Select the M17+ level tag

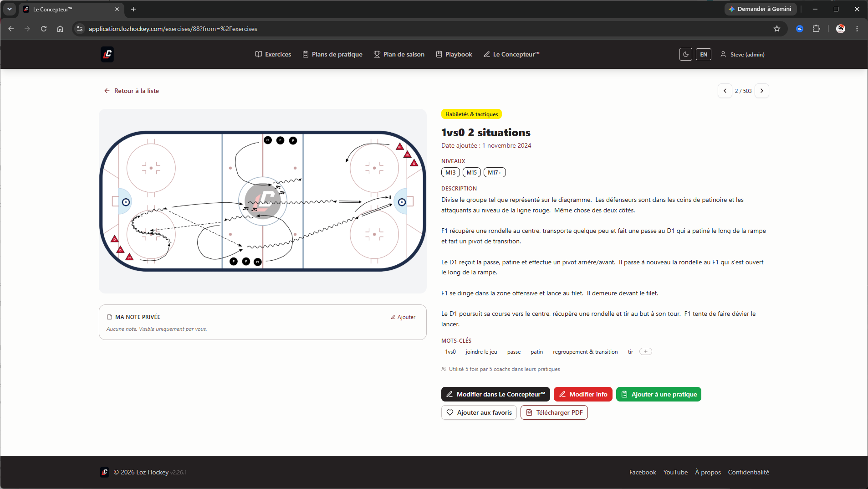495,172
